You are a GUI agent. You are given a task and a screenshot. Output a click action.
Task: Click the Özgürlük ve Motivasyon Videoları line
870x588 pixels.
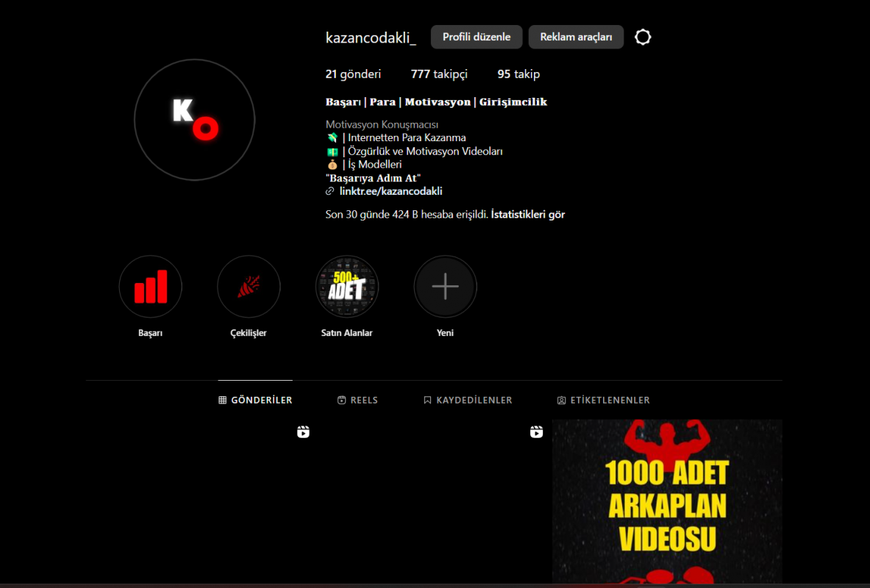coord(414,151)
